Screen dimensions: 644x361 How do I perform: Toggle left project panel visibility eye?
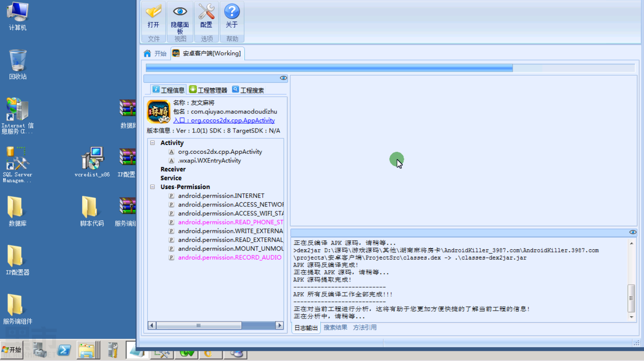point(283,78)
